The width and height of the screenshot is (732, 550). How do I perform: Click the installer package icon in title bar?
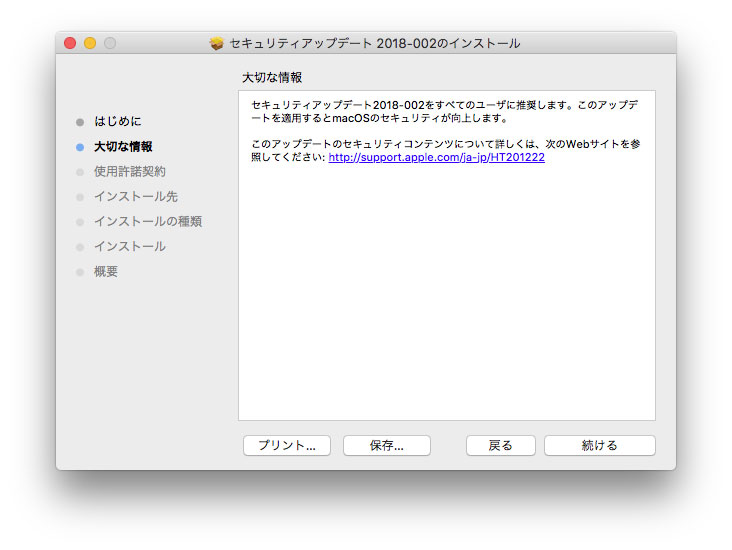pos(217,43)
